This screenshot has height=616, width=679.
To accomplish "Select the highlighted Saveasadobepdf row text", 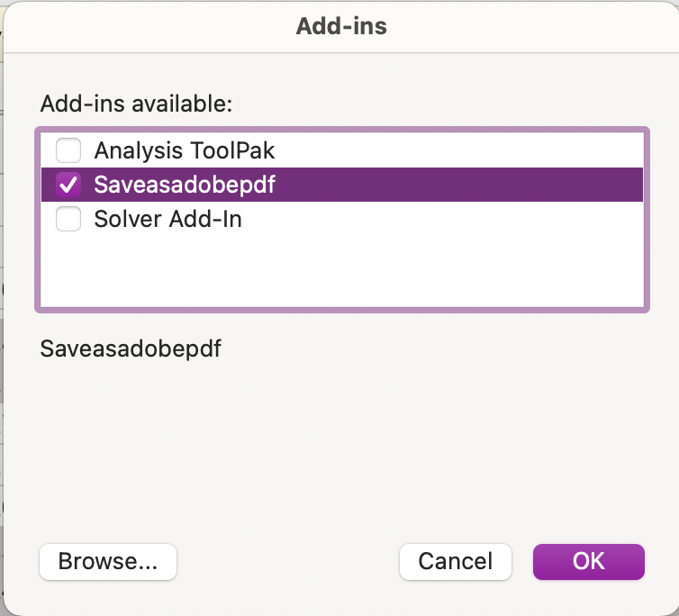I will tap(185, 185).
